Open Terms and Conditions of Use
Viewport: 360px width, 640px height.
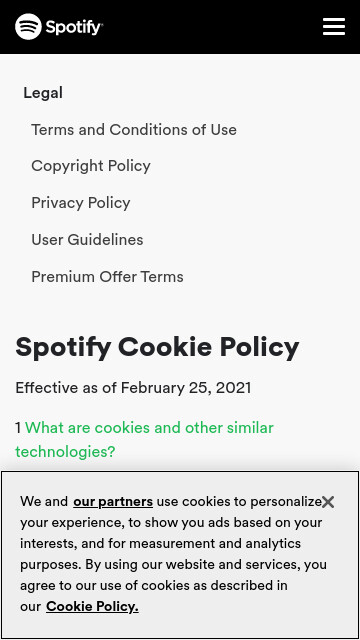coord(134,130)
